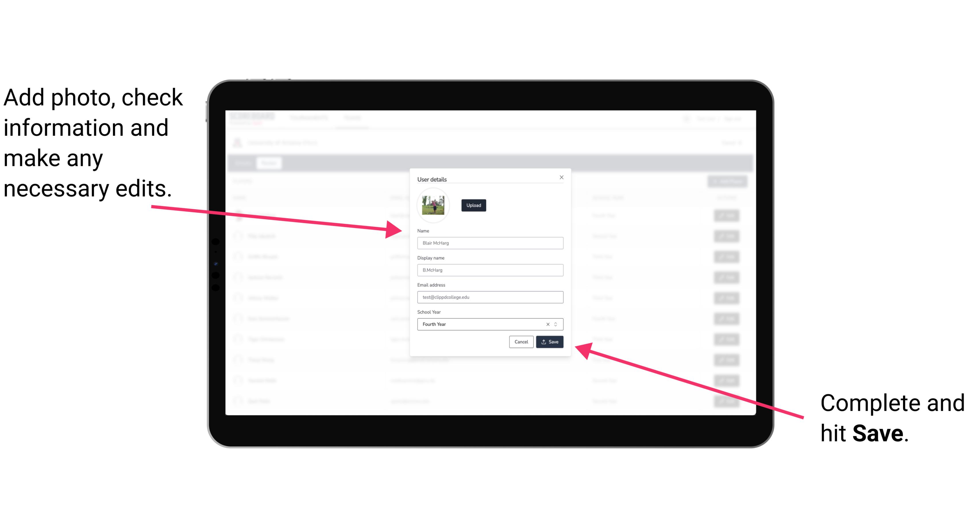Click the close X icon on dialog
The height and width of the screenshot is (527, 980).
point(562,177)
